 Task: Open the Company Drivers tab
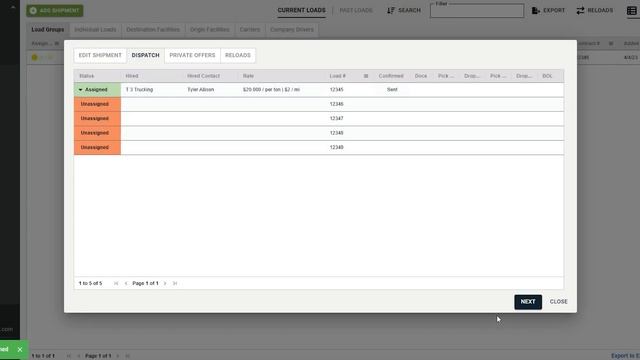tap(292, 29)
